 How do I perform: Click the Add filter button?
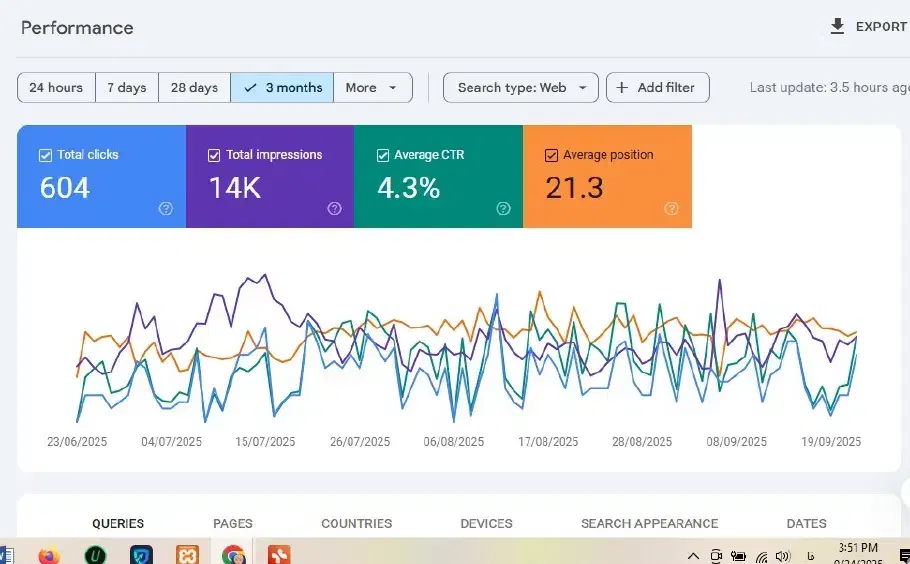tap(657, 88)
